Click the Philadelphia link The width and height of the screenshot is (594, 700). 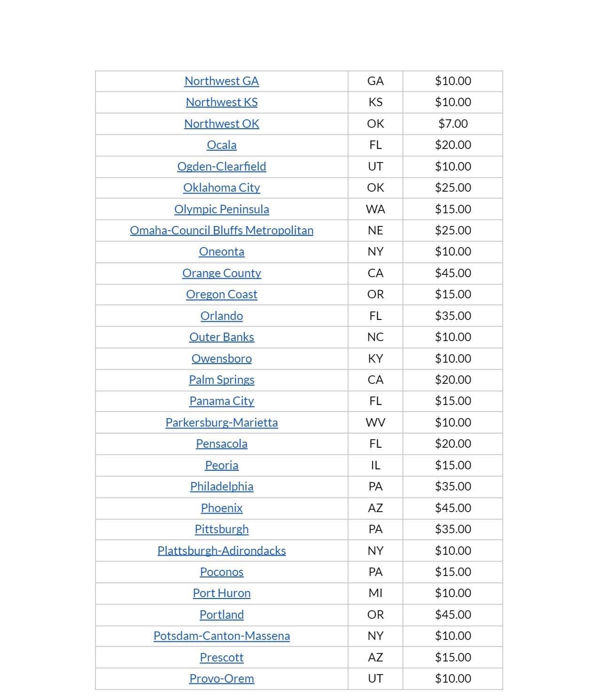click(221, 486)
